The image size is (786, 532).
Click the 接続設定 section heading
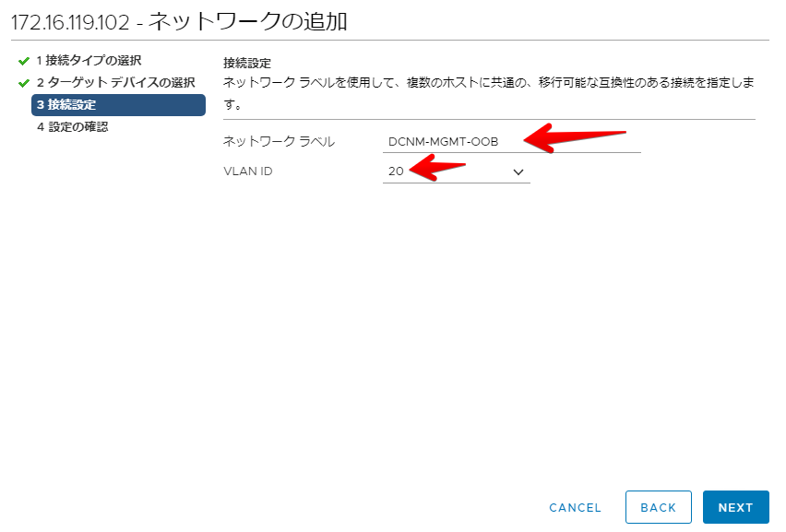point(247,63)
